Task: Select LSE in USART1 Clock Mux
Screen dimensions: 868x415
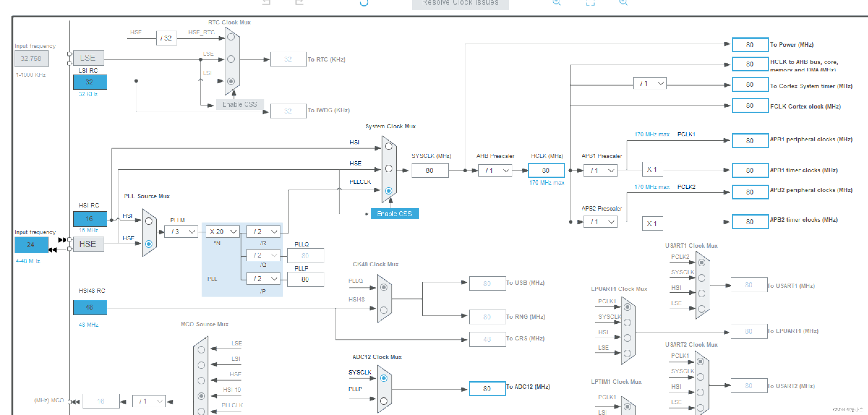Action: (702, 309)
